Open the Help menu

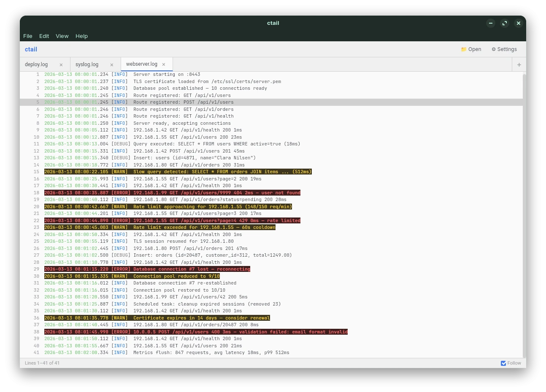[x=81, y=36]
